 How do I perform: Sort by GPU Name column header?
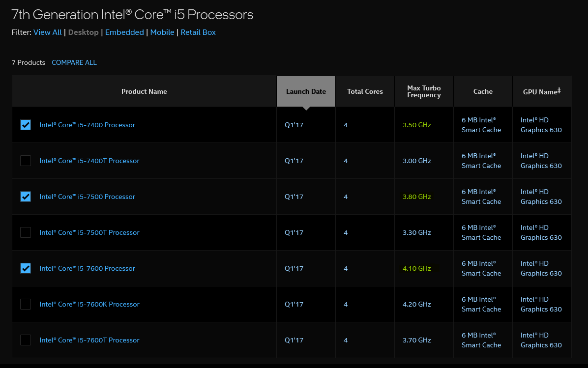(x=542, y=91)
